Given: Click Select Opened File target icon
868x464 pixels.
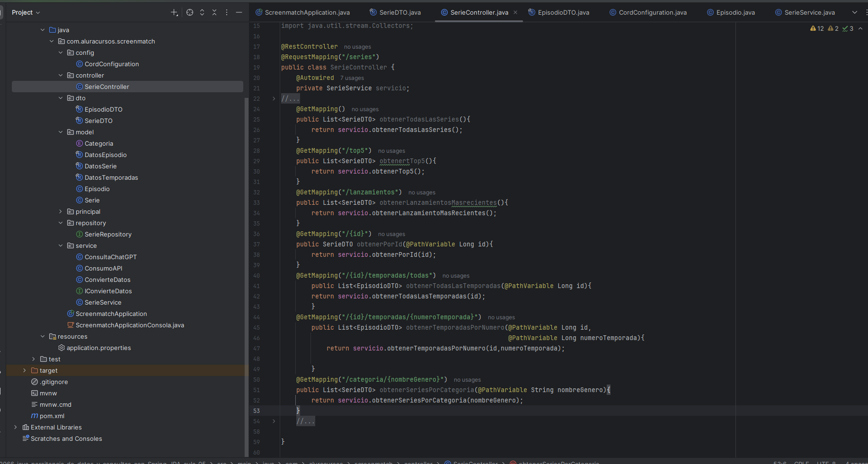Looking at the screenshot, I should point(190,12).
